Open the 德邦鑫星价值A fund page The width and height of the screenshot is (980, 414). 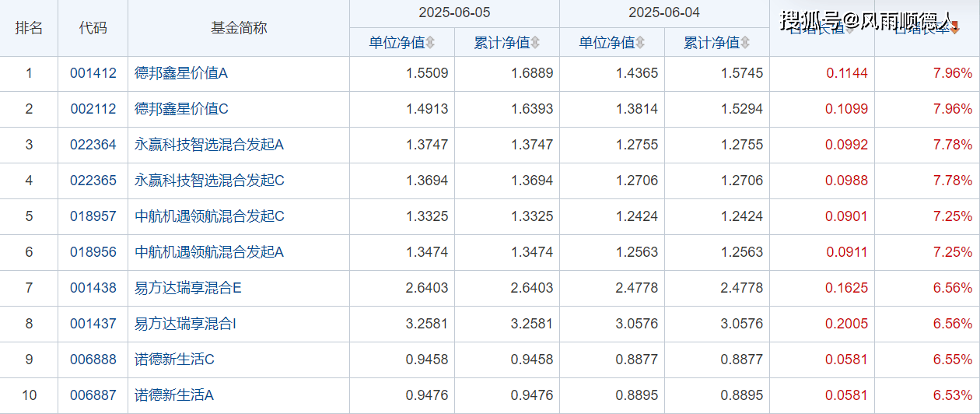click(181, 73)
